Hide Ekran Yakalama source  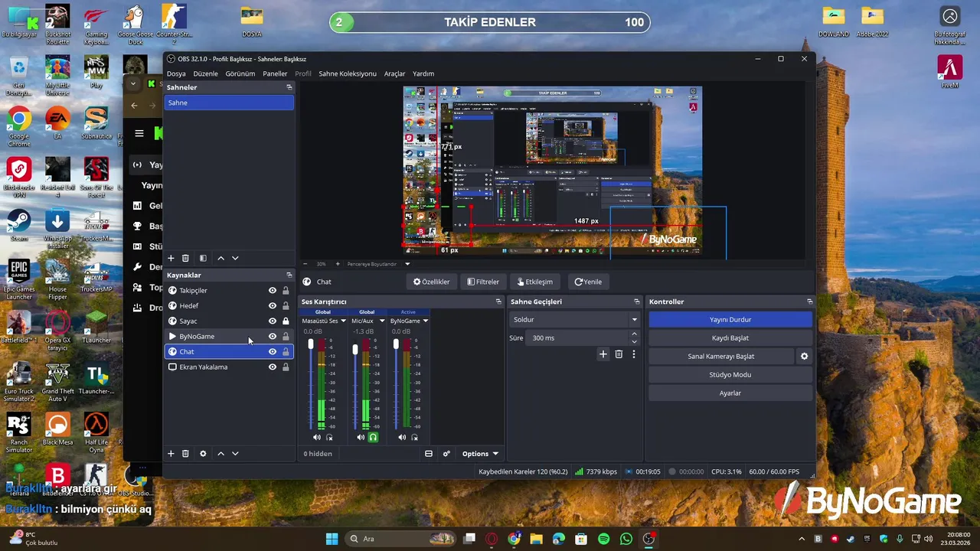(272, 367)
